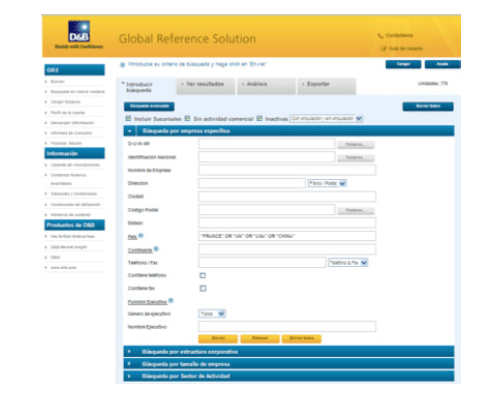The image size is (493, 394).
Task: Click the yellow Enviar button
Action: [x=218, y=338]
